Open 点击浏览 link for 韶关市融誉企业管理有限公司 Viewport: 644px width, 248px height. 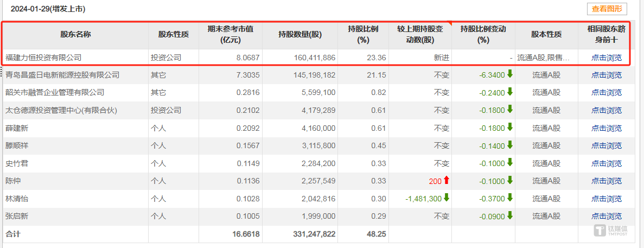(606, 93)
